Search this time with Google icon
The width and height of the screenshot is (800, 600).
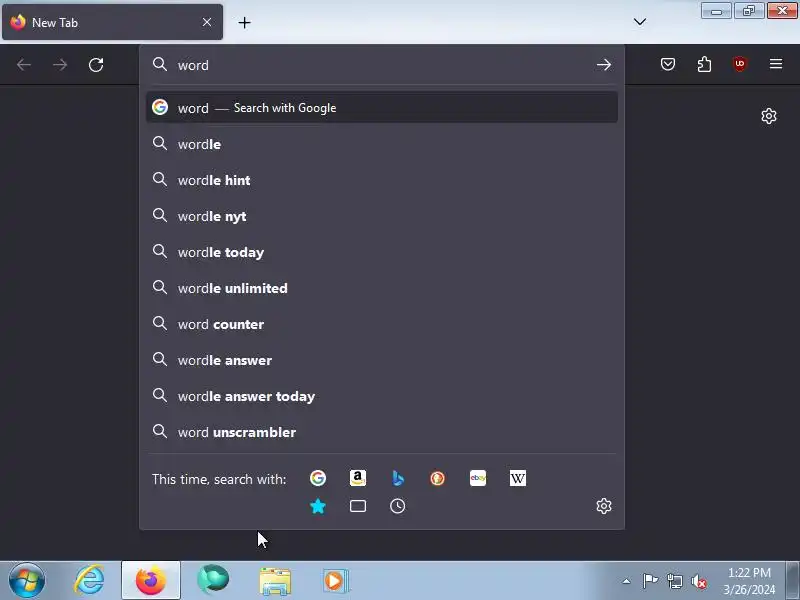pyautogui.click(x=318, y=478)
